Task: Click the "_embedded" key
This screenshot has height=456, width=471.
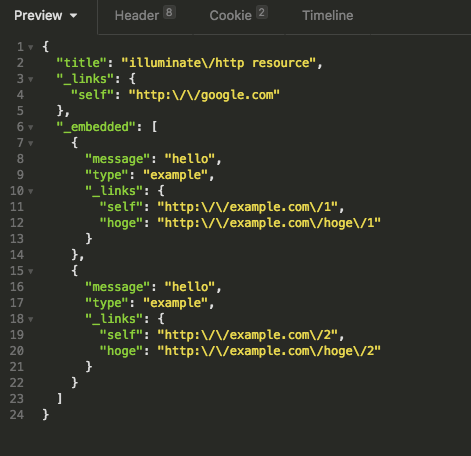Action: [96, 127]
